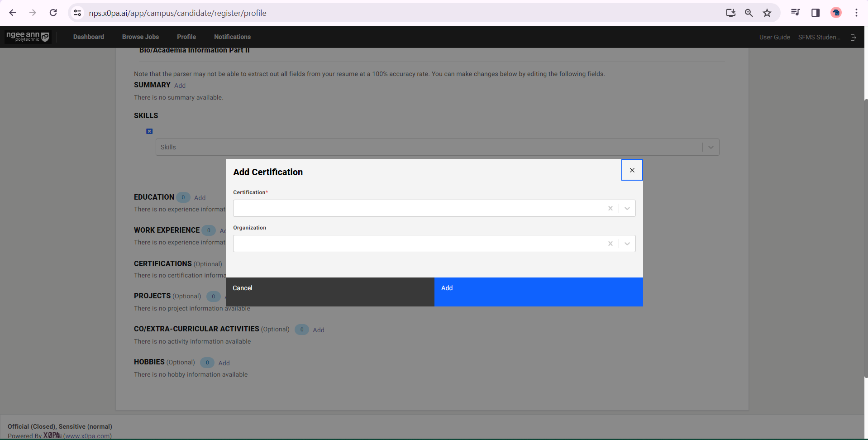
Task: Add a hobby via Add link
Action: click(x=224, y=363)
